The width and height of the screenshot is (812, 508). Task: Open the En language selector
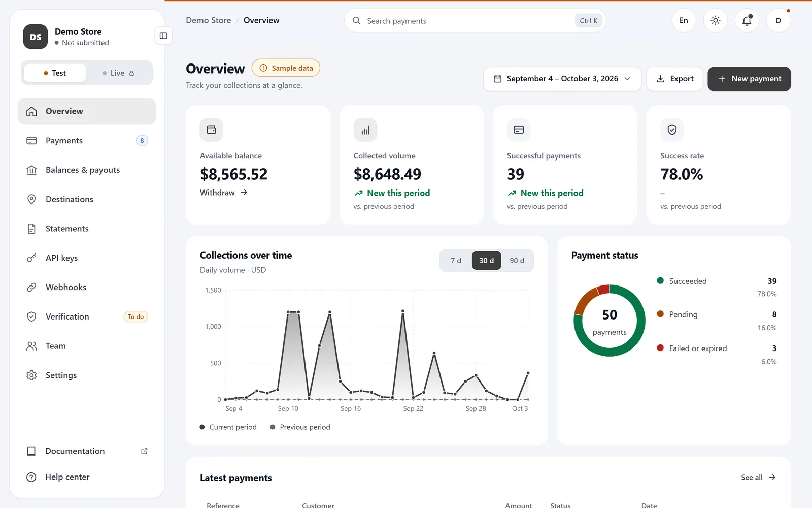coord(684,21)
